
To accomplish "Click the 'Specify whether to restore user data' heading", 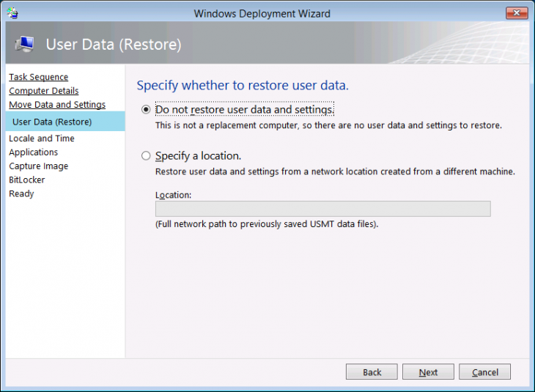I will 243,86.
